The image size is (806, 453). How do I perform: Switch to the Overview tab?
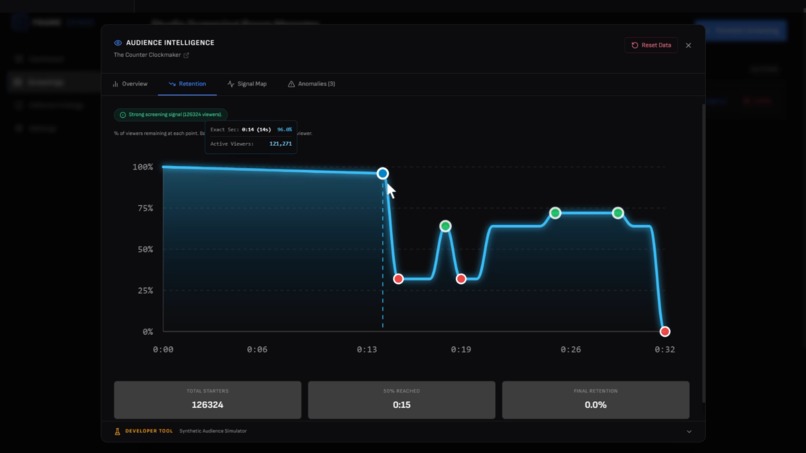[131, 84]
